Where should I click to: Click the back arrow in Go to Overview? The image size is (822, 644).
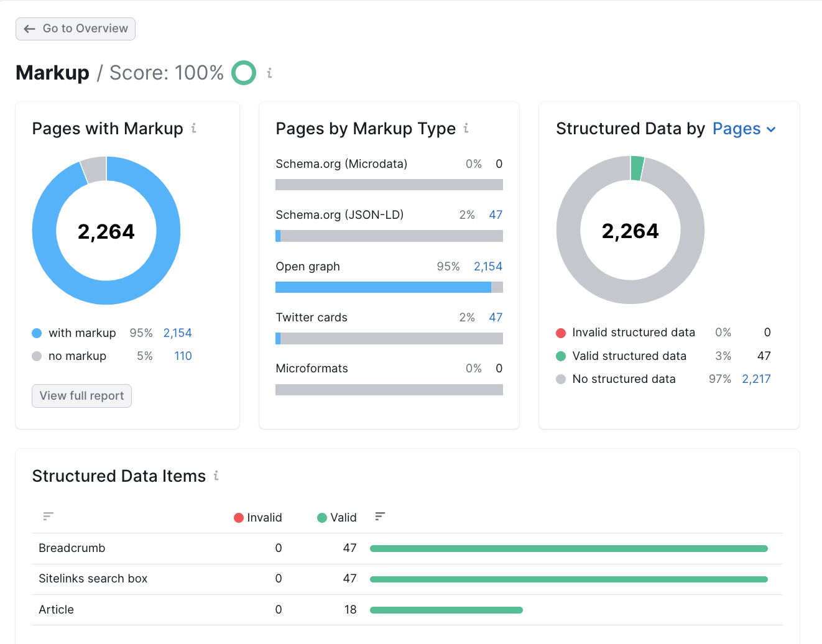(29, 29)
